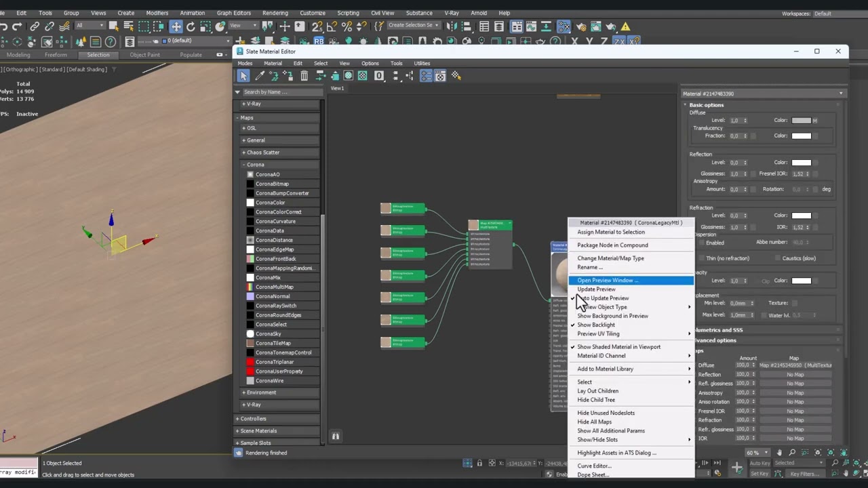Open Slate zoom percentage 60% dropdown

coord(756,453)
